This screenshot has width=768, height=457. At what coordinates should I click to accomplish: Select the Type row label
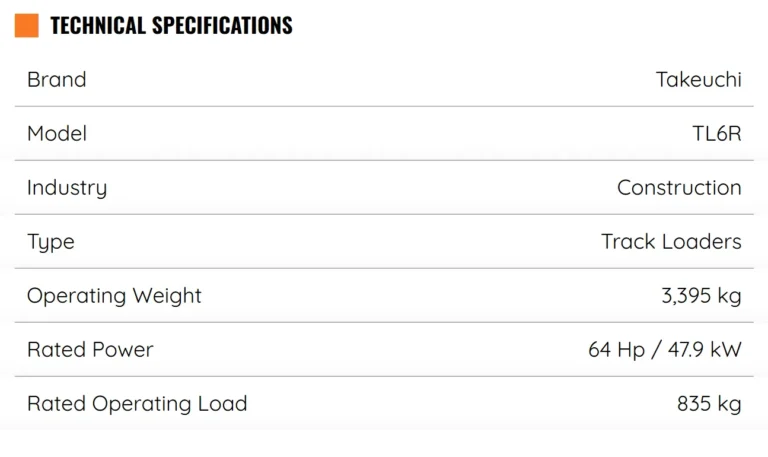51,242
